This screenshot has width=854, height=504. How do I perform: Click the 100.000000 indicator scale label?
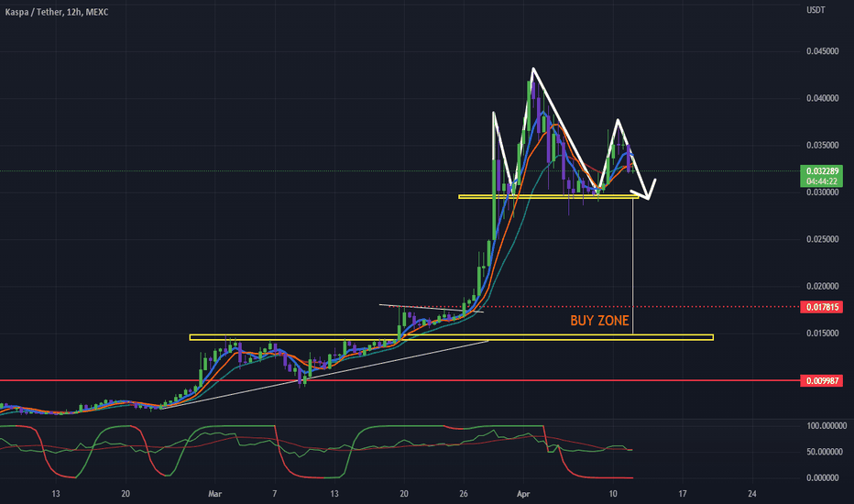[x=827, y=425]
